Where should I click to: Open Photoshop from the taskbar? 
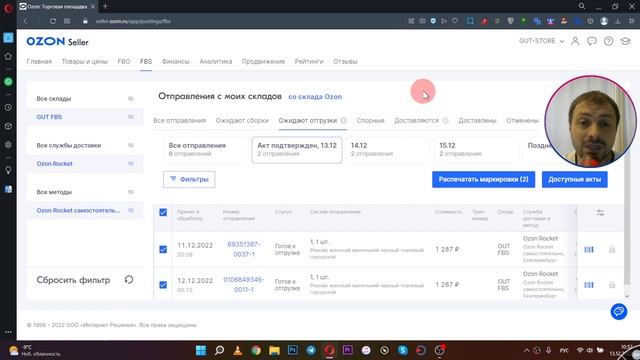point(293,350)
